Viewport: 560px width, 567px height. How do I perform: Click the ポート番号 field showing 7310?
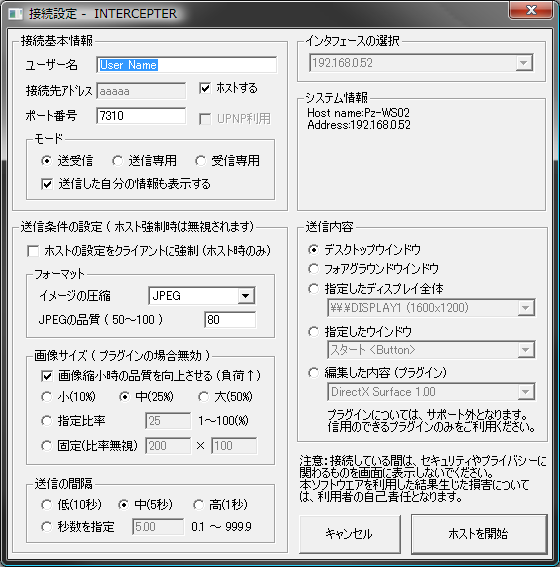pyautogui.click(x=141, y=116)
